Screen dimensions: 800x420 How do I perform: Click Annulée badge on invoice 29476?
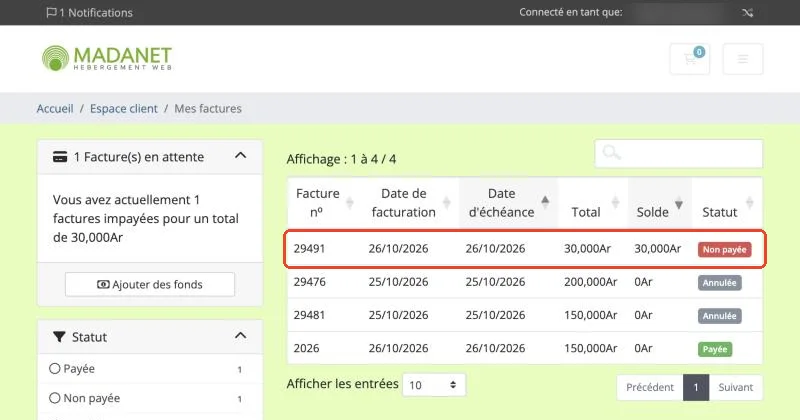point(719,283)
